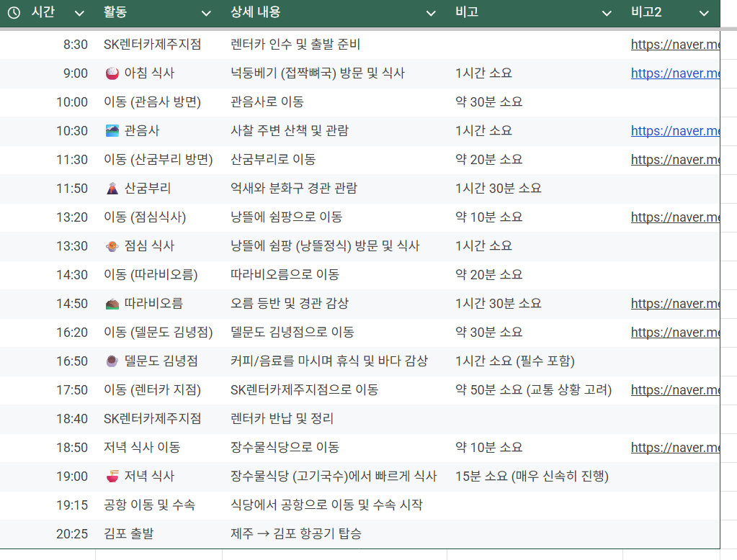Open the 상세 내용 column dropdown
Viewport: 737px width, 560px height.
(431, 13)
